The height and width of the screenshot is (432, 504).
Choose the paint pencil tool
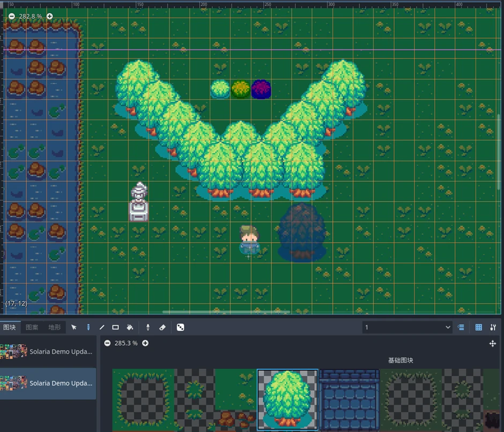pos(88,327)
